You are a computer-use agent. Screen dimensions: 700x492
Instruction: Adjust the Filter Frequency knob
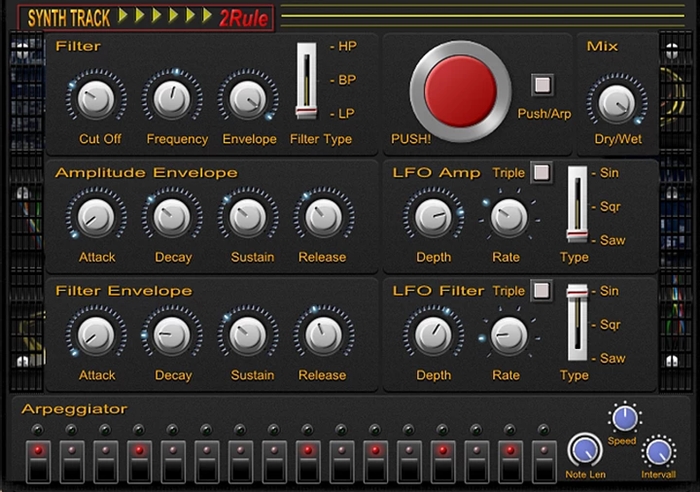click(x=172, y=99)
